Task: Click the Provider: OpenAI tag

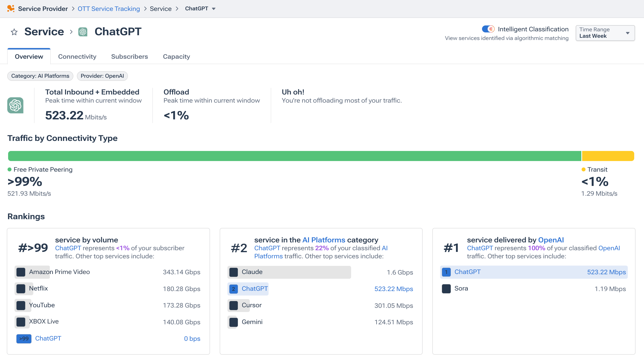Action: (102, 76)
